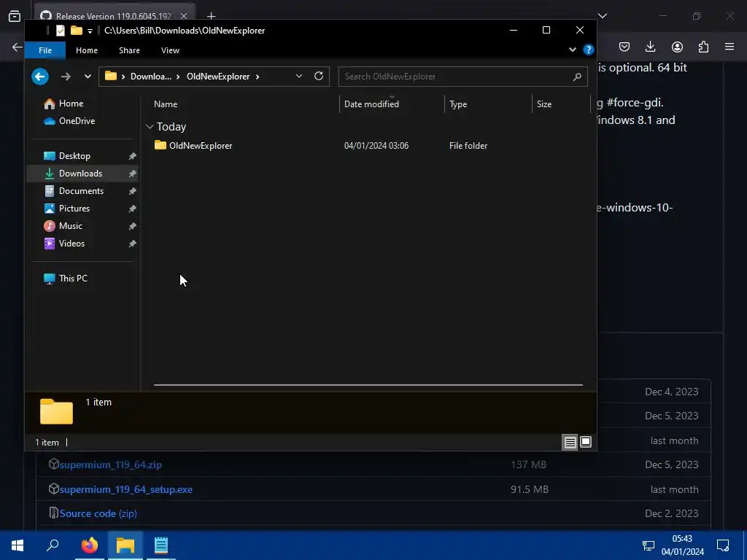Image resolution: width=747 pixels, height=560 pixels.
Task: Click the New folder quick access icon in title bar
Action: point(76,31)
